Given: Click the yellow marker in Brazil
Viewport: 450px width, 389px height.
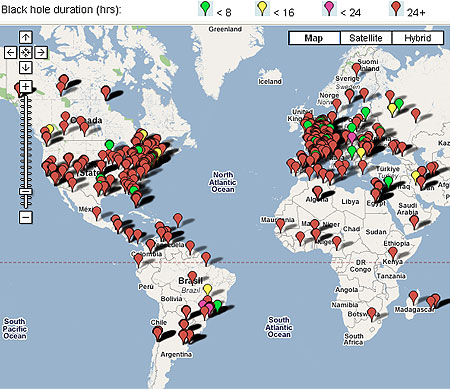Looking at the screenshot, I should click(x=207, y=289).
